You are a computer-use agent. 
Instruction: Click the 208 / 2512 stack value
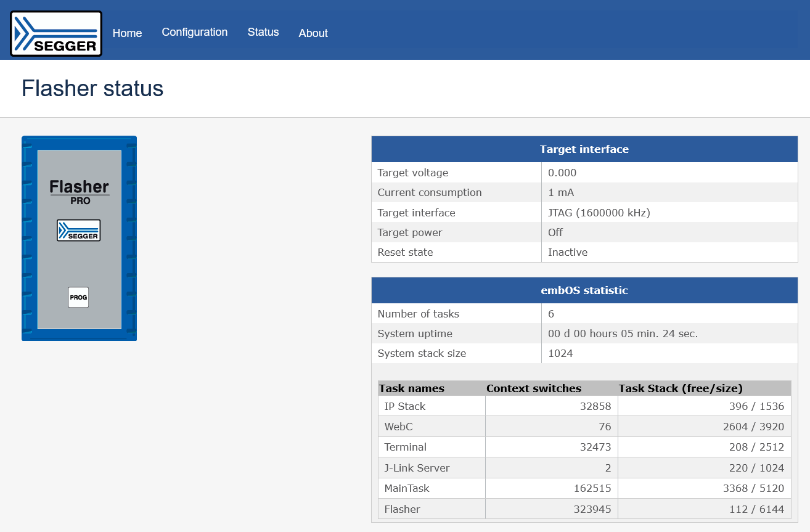pos(756,447)
